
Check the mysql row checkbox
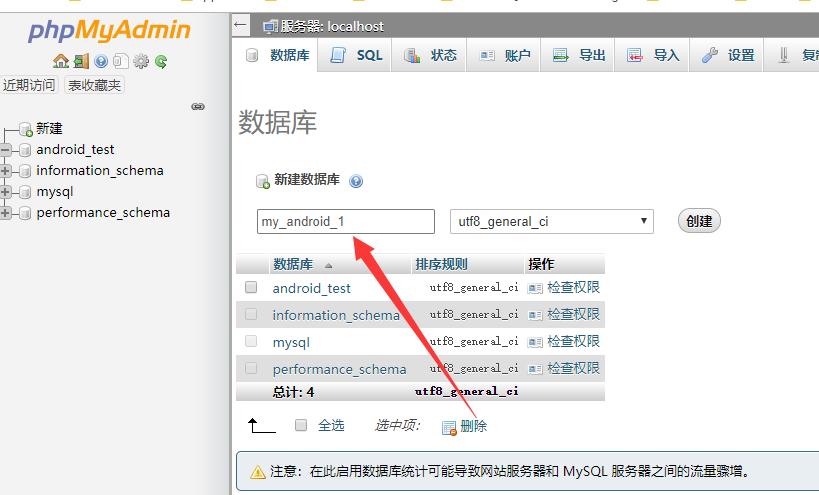251,341
